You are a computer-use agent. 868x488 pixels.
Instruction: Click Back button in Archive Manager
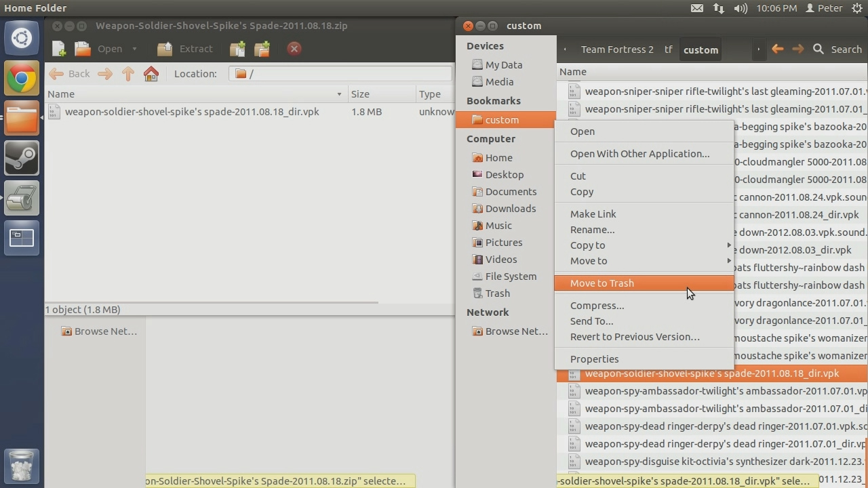click(70, 74)
